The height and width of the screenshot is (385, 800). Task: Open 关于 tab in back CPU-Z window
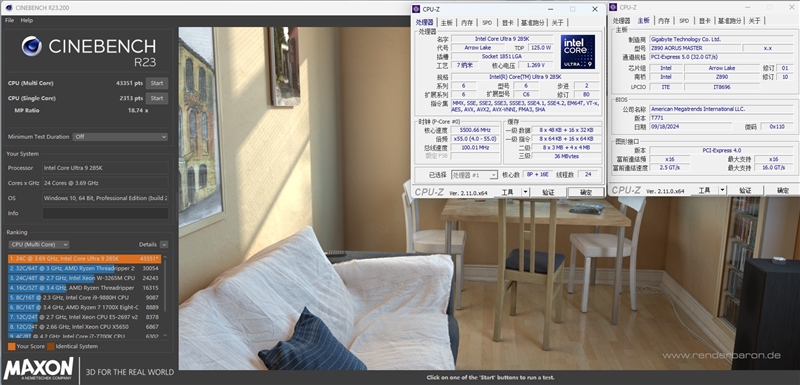click(755, 20)
